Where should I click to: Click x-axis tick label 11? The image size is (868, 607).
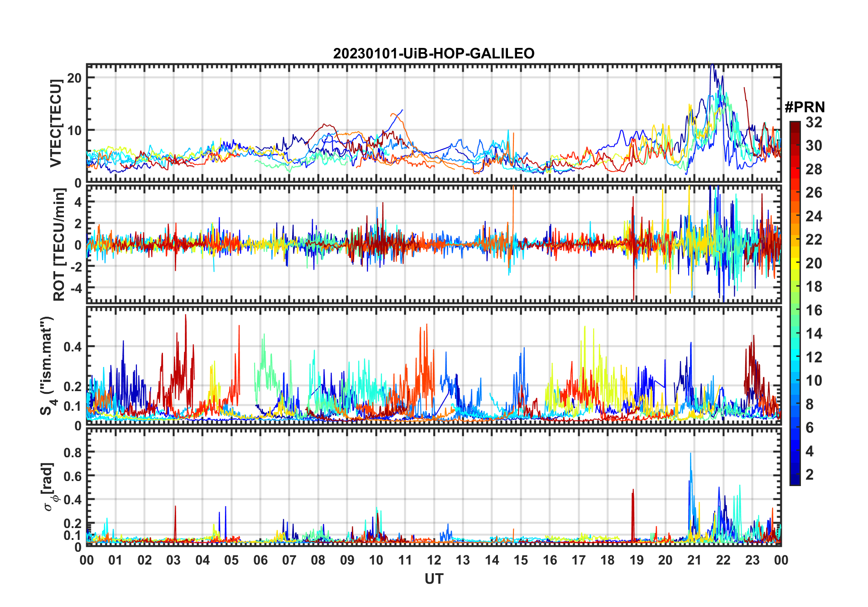click(405, 560)
